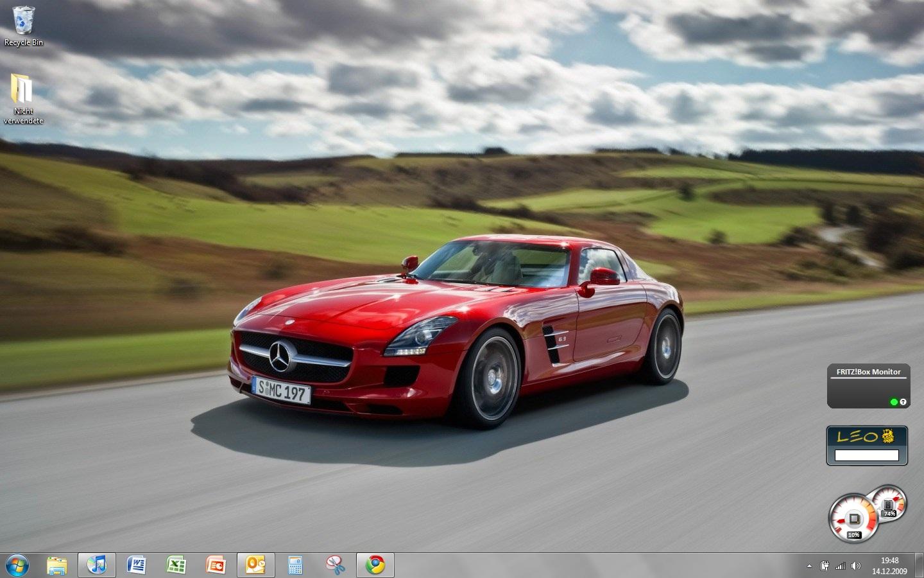Click the green status light in FRITZ!Box Monitor
This screenshot has height=578, width=924.
point(894,402)
